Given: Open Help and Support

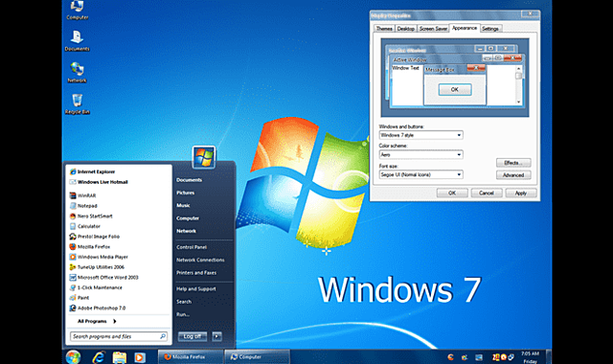Looking at the screenshot, I should (195, 289).
